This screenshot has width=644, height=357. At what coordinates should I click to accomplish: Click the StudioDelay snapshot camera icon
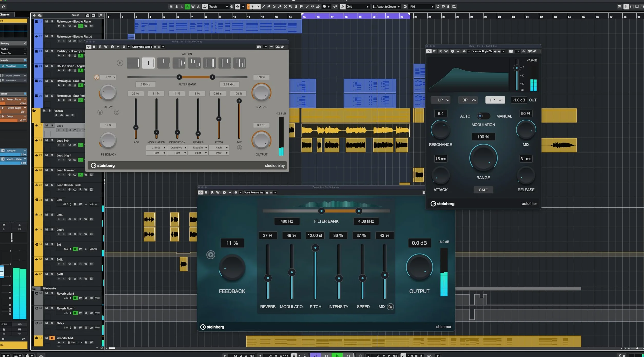point(259,47)
